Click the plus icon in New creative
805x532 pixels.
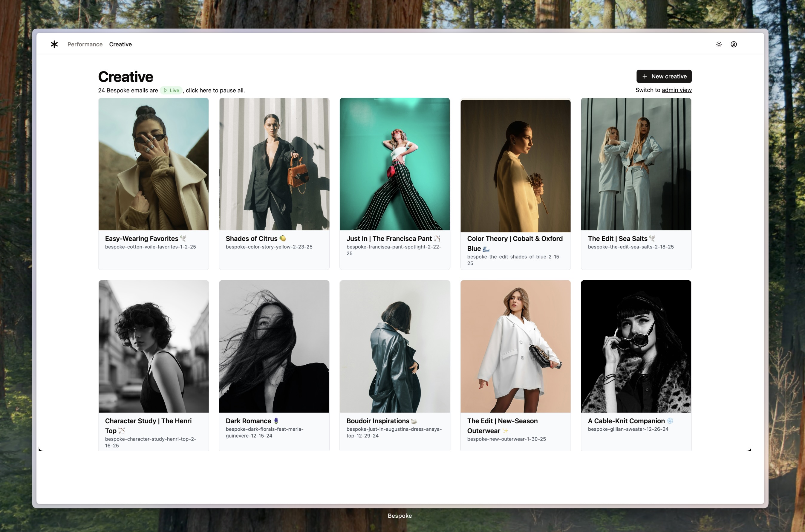tap(645, 76)
